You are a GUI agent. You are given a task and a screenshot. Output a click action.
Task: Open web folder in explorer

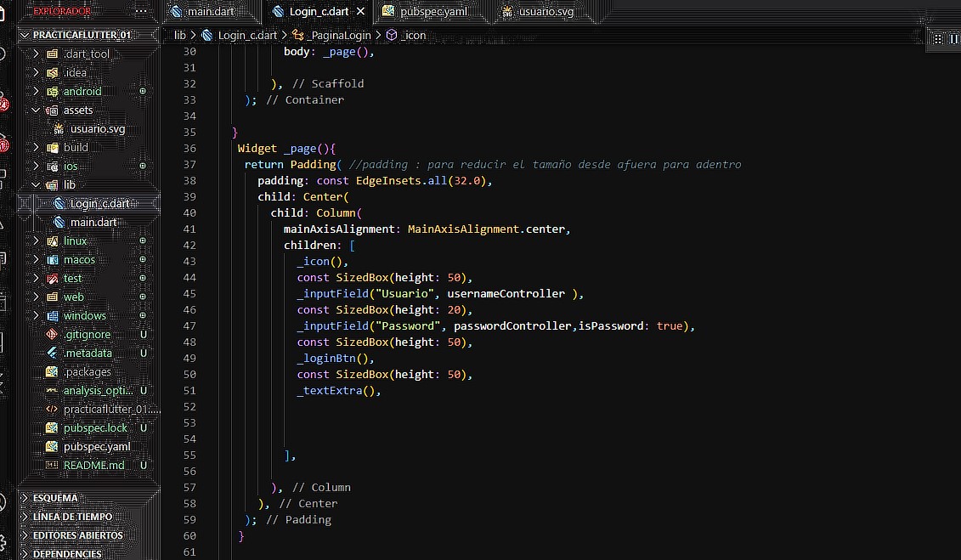[74, 297]
